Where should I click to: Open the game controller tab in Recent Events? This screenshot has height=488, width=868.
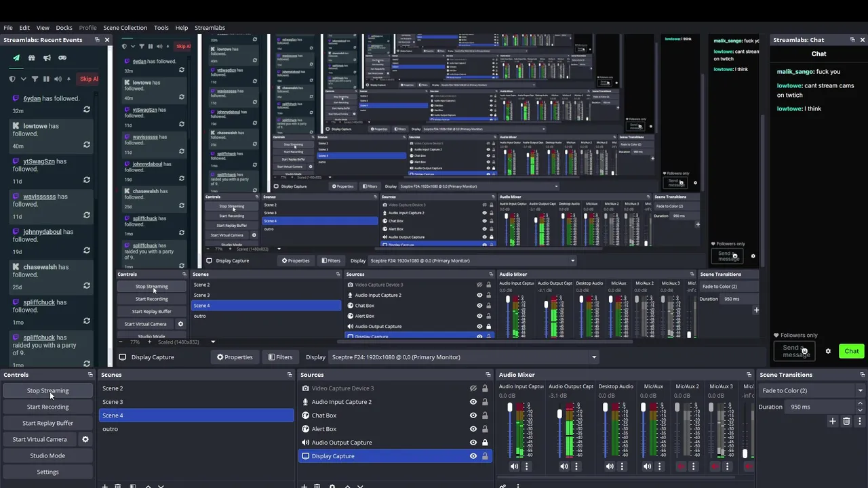pyautogui.click(x=62, y=58)
